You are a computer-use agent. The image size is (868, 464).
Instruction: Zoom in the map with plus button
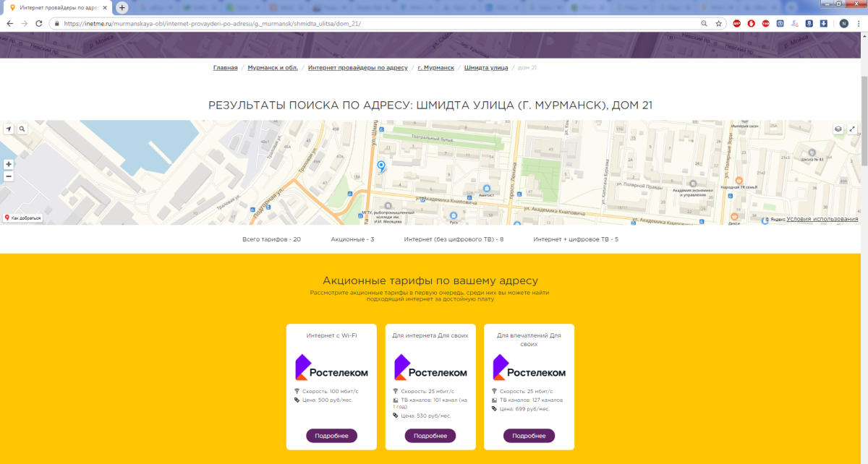tap(9, 164)
